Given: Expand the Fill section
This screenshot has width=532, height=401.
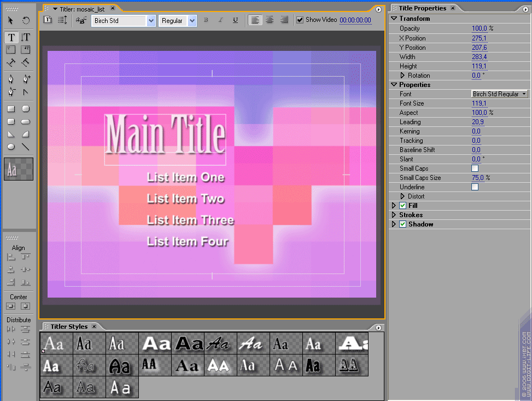Looking at the screenshot, I should pos(394,205).
